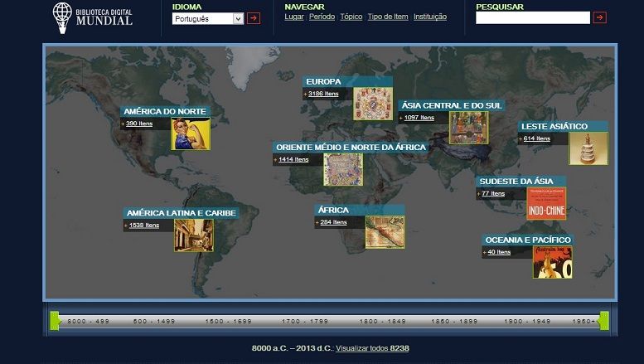Select Tipo de Item navigation option
This screenshot has width=644, height=364.
click(387, 17)
